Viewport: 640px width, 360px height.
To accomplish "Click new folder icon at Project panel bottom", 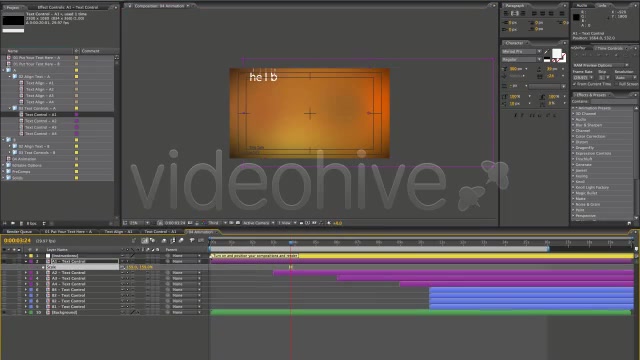I will pos(13,223).
